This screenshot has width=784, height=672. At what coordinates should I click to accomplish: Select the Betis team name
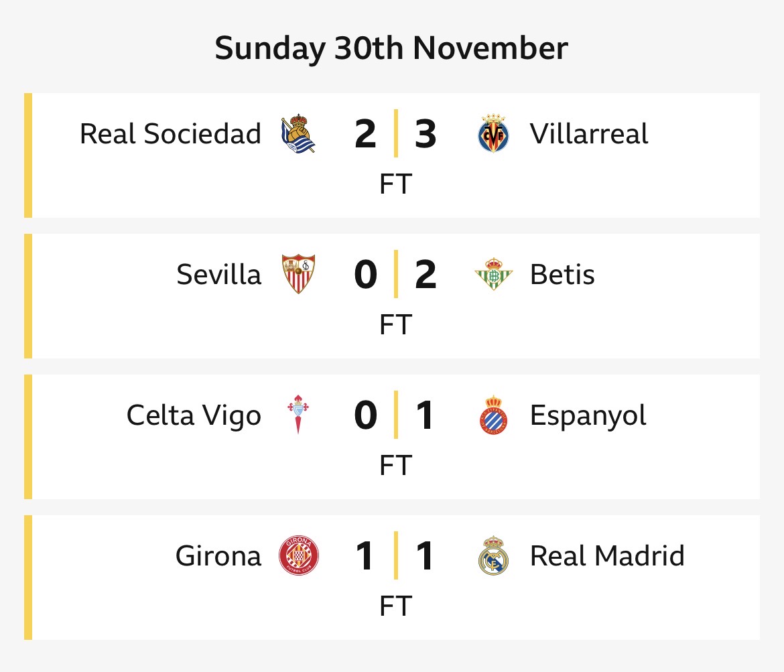coord(562,275)
